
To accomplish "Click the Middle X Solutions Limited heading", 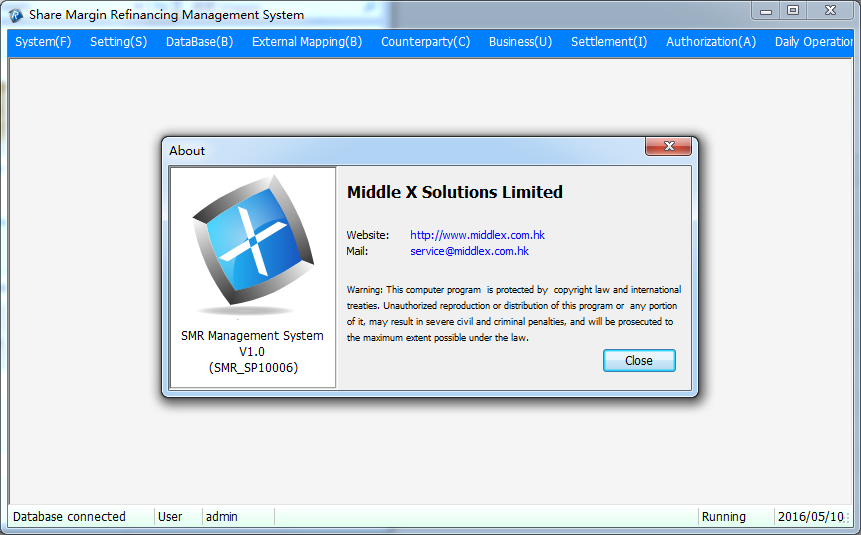I will click(455, 192).
